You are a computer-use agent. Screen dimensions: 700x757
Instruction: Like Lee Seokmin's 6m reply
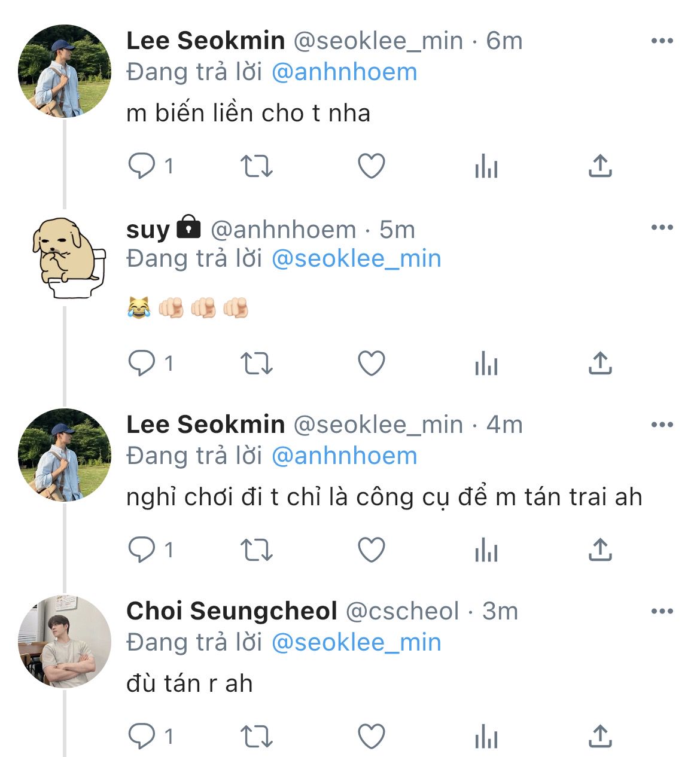coord(371,166)
